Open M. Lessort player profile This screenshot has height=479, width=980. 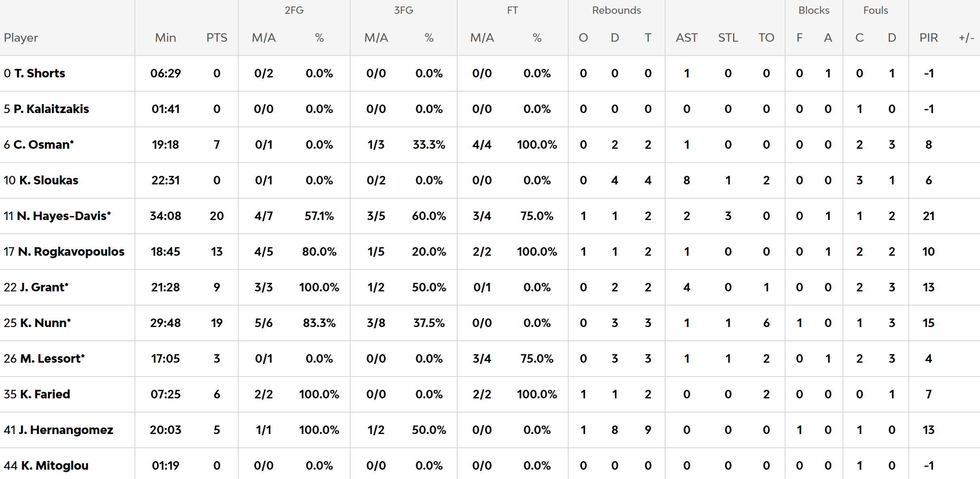pos(52,359)
